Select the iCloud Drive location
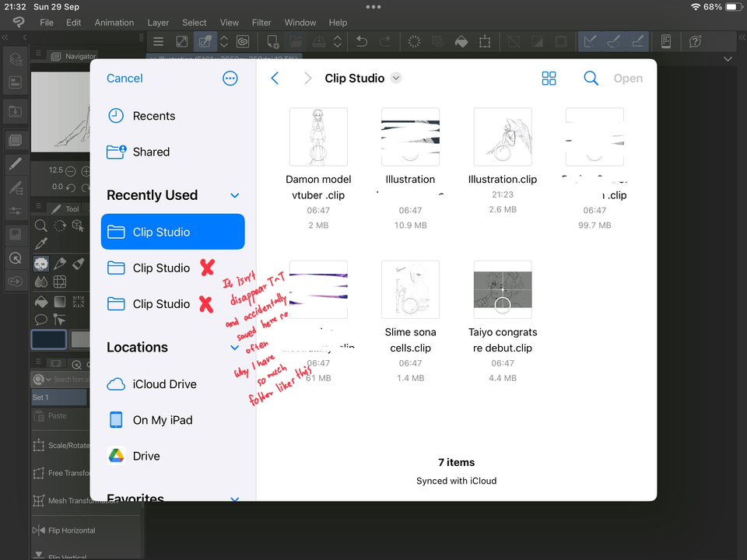 click(164, 384)
